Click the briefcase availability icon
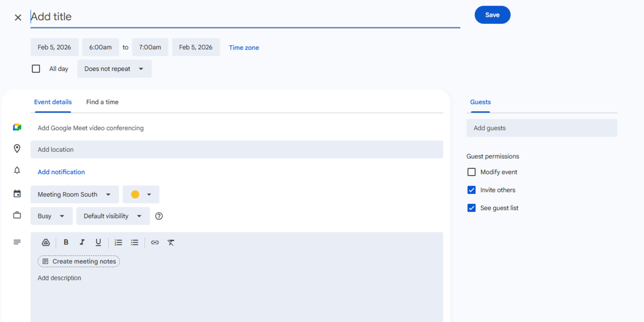 (x=17, y=215)
